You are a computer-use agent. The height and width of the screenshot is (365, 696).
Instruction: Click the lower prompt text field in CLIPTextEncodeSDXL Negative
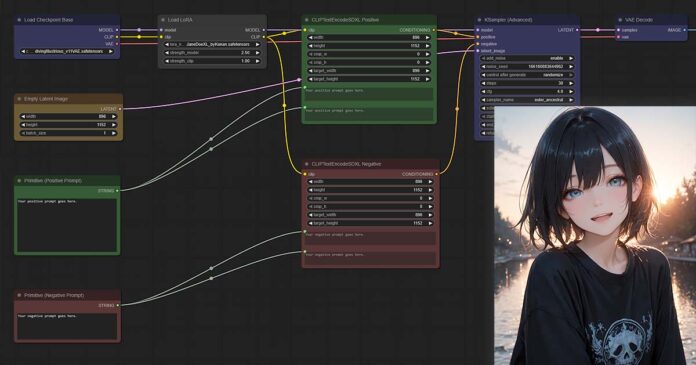pyautogui.click(x=370, y=258)
